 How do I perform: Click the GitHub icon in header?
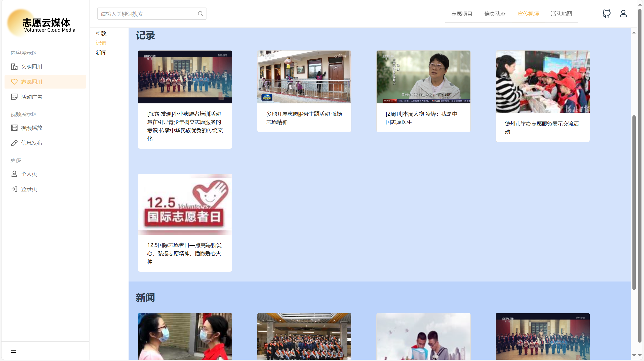(607, 14)
